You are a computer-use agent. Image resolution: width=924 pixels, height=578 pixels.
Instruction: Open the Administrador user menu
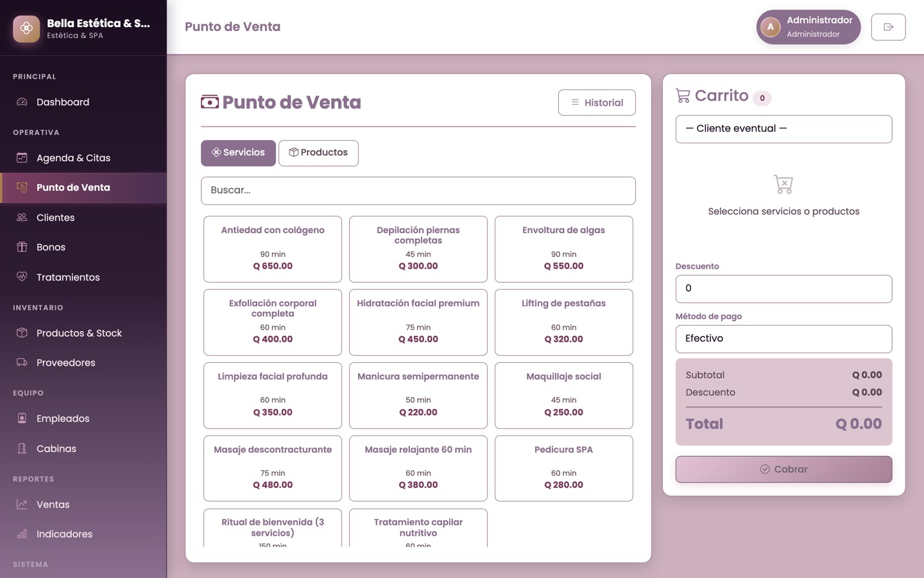point(808,27)
